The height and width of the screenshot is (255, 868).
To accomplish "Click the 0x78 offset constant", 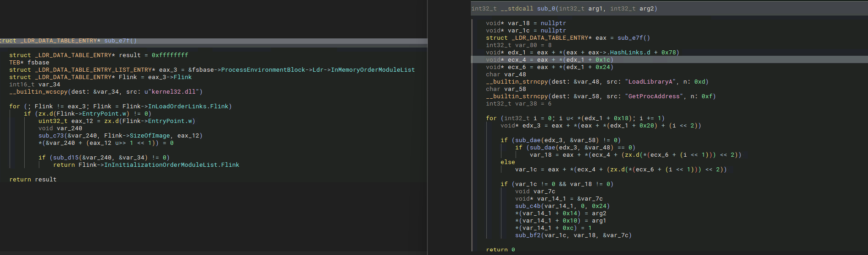I will (x=669, y=53).
